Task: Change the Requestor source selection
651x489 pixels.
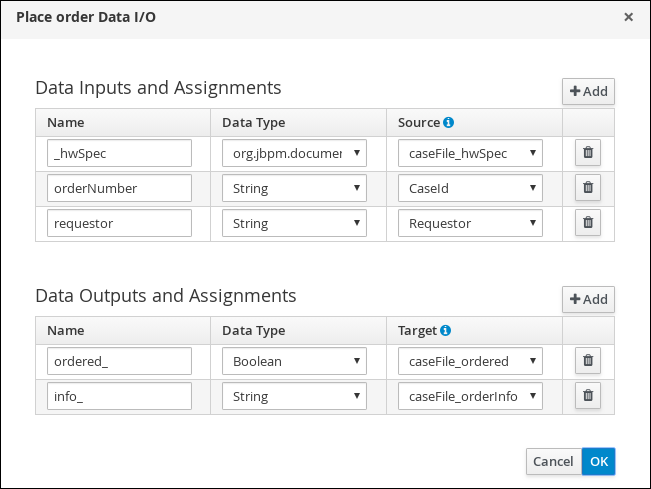Action: [x=470, y=224]
